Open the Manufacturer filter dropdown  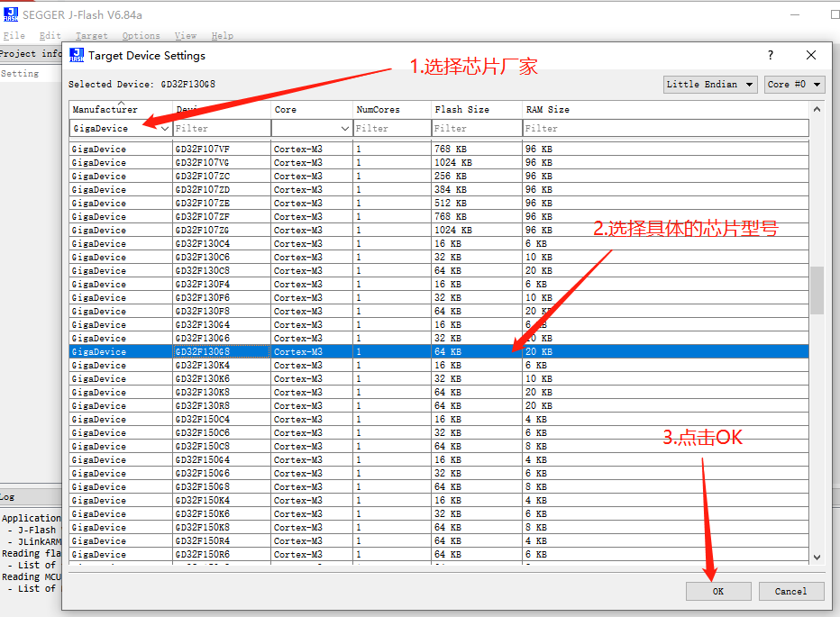click(x=164, y=129)
